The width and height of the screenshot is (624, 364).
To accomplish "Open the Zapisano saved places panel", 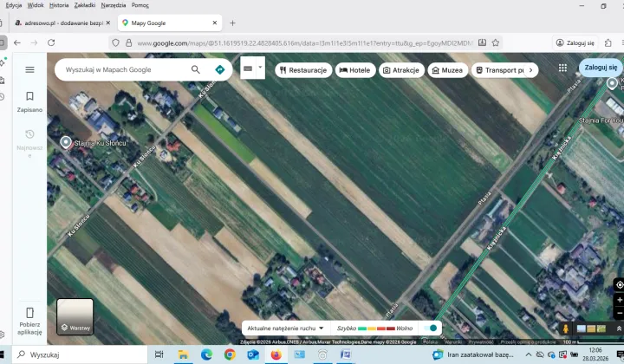I will pyautogui.click(x=29, y=101).
